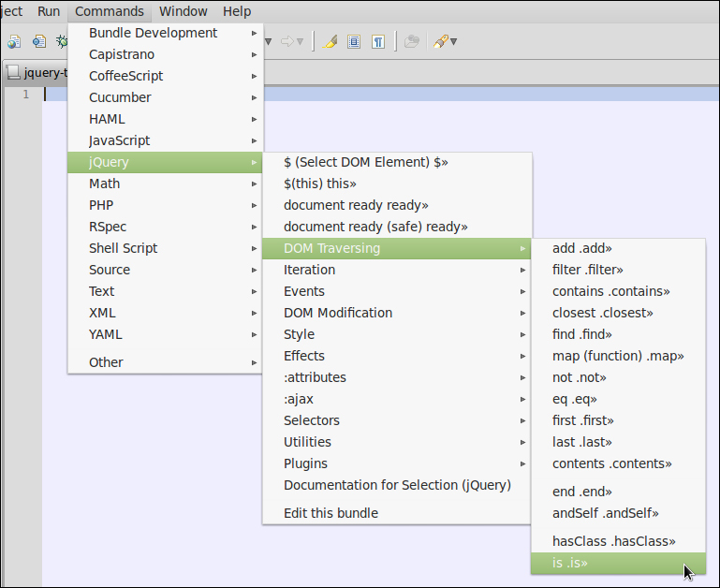720x588 pixels.
Task: Insert the map (function) .map snippet
Action: 618,356
